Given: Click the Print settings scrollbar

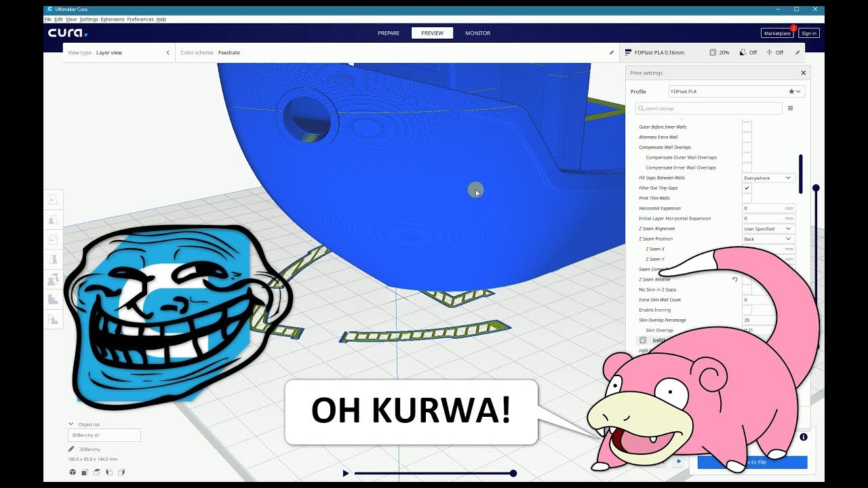Looking at the screenshot, I should coord(801,174).
